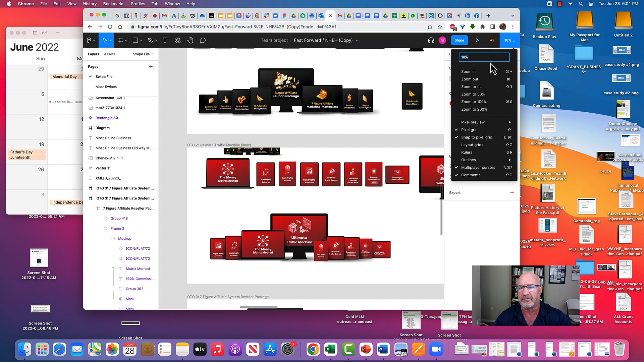Screen dimensions: 644x362
Task: Open the Resources components tool
Action: pyautogui.click(x=178, y=40)
